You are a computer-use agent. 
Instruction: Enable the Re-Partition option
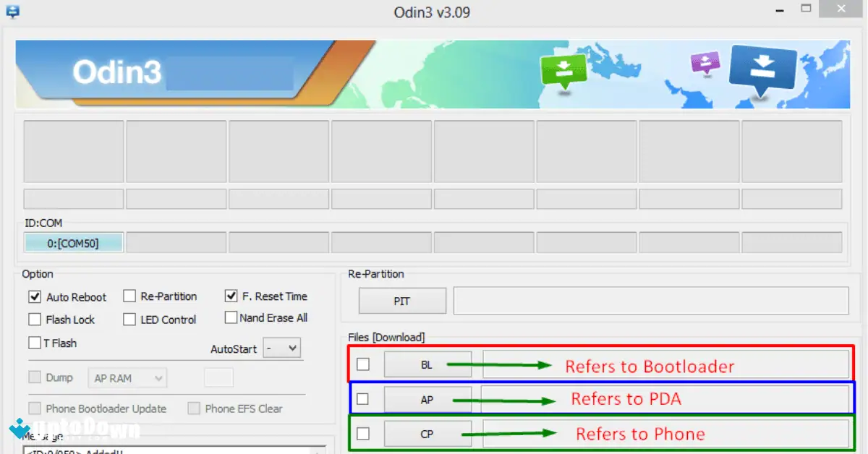click(130, 296)
